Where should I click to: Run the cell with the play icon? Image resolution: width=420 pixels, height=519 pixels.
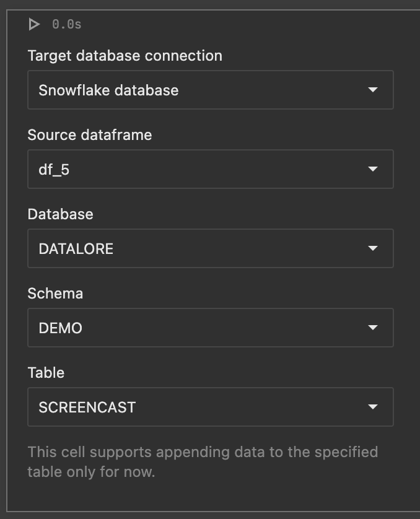[34, 25]
